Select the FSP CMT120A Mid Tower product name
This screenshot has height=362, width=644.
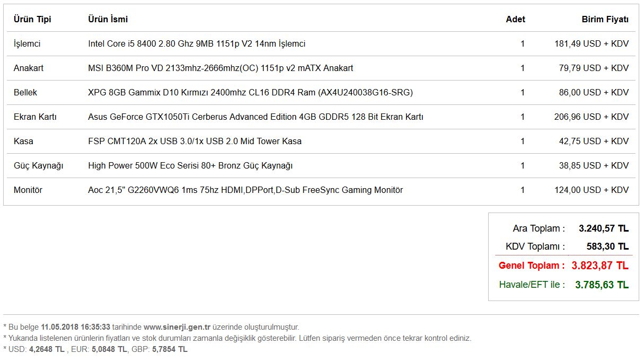click(x=195, y=141)
